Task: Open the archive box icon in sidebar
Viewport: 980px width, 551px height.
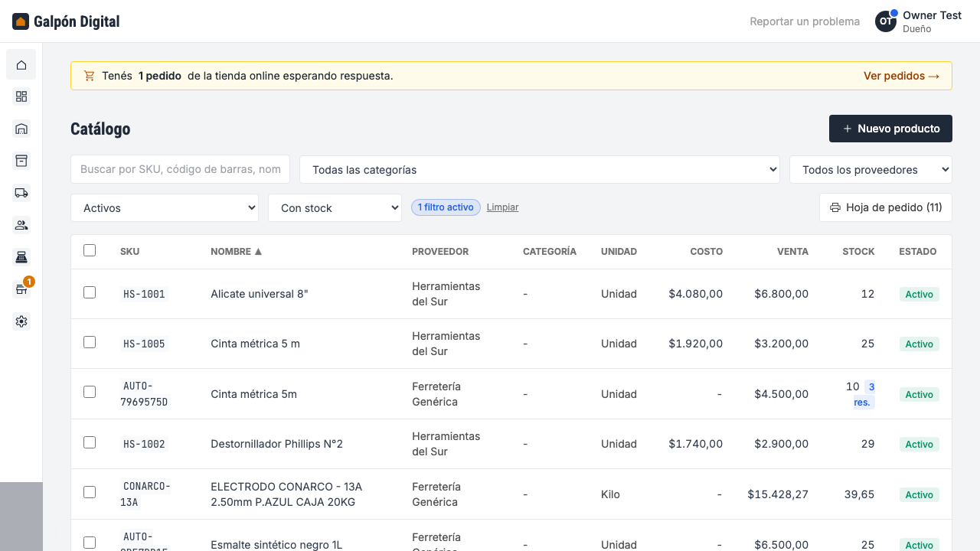Action: click(21, 161)
